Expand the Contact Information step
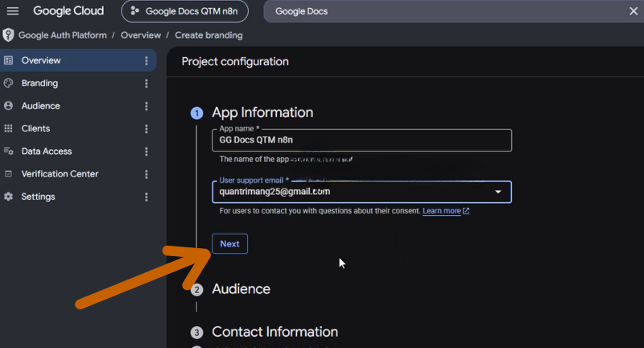The width and height of the screenshot is (644, 348). [x=275, y=332]
